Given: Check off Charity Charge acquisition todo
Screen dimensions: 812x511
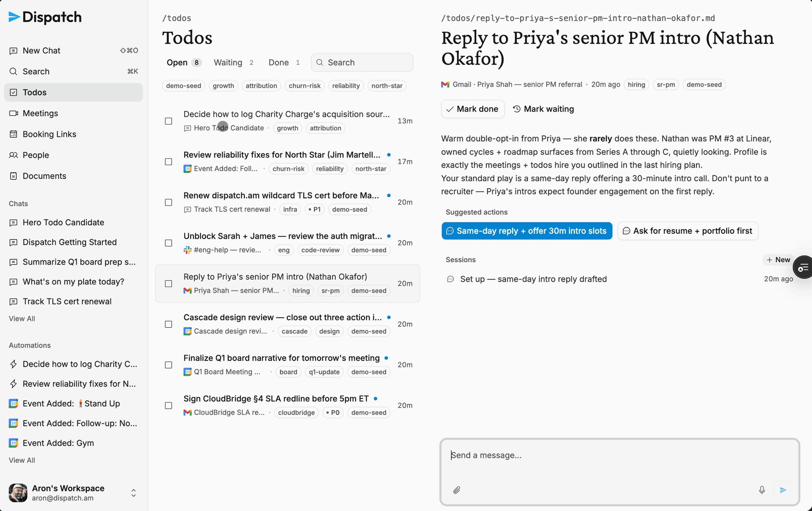Looking at the screenshot, I should coord(168,121).
